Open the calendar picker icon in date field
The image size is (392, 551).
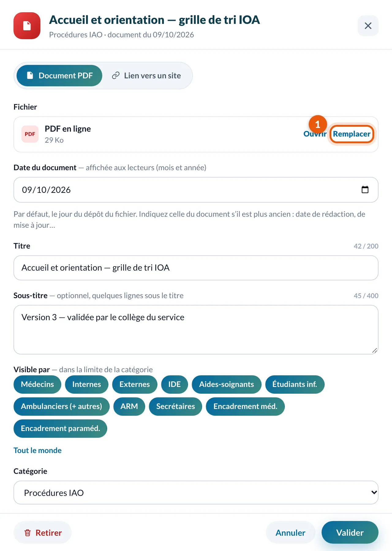365,189
